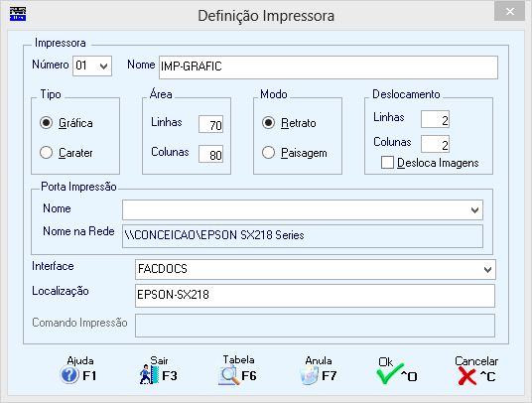The image size is (532, 403).
Task: Open the Tabela F6 magnifier icon
Action: tap(228, 375)
